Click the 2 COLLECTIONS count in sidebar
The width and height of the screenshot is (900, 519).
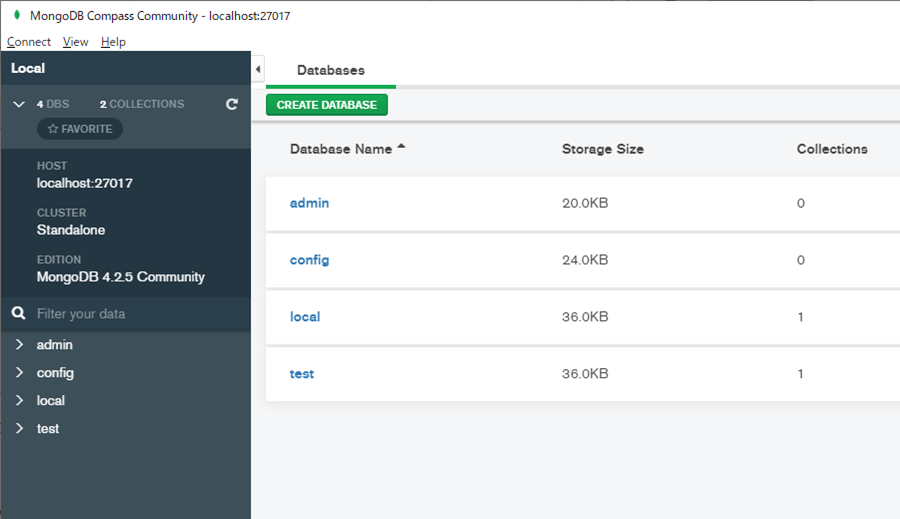pos(142,104)
